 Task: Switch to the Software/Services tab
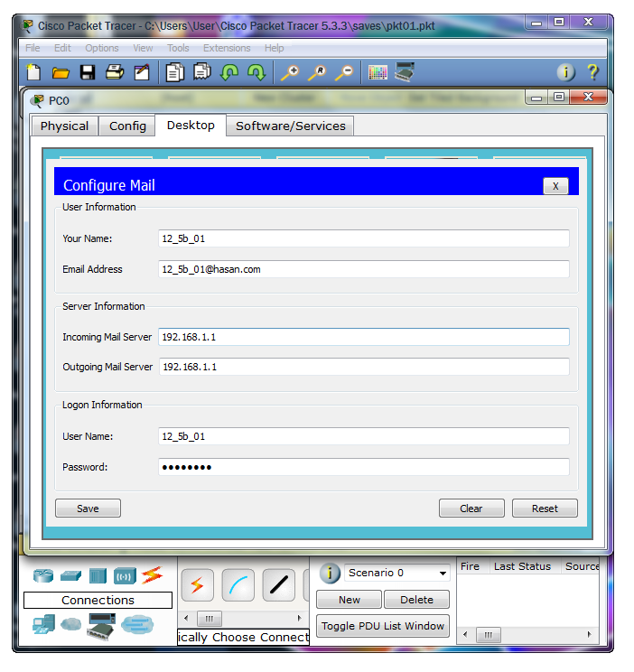pyautogui.click(x=290, y=126)
